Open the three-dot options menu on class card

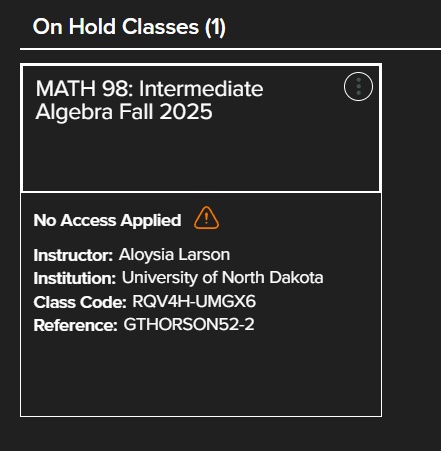(358, 87)
